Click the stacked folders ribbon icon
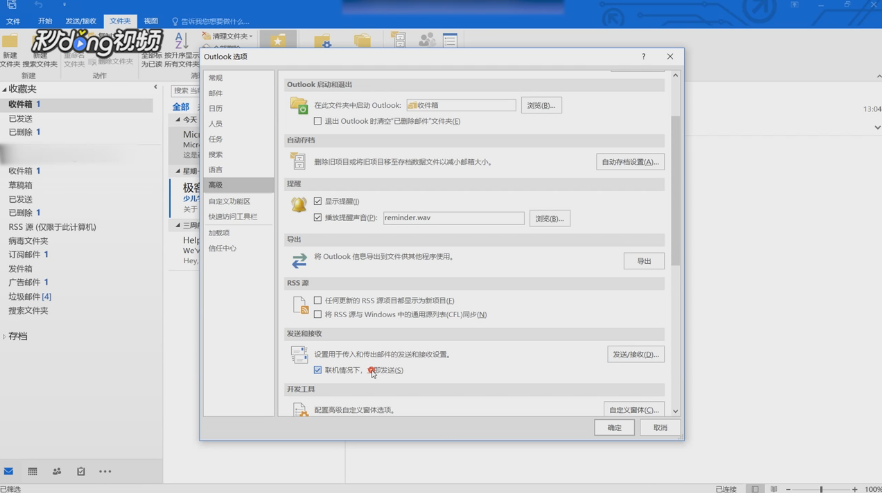The image size is (882, 493). click(362, 41)
